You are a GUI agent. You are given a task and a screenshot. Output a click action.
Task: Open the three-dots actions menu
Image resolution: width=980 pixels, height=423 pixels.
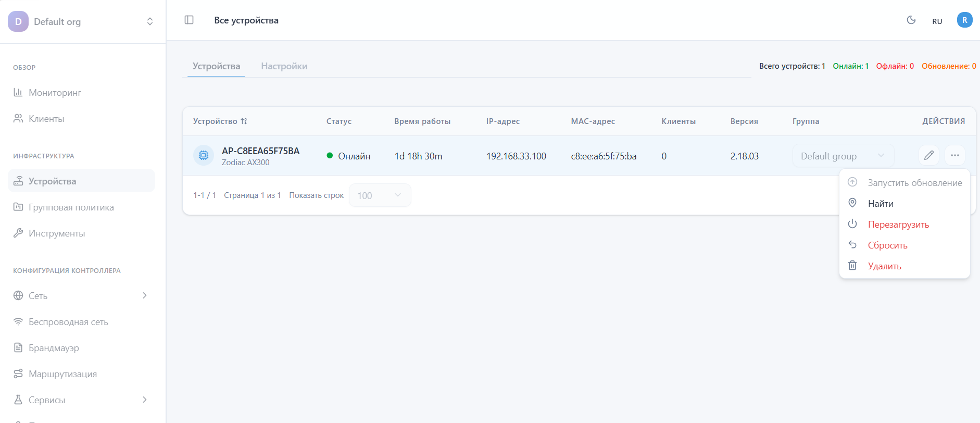[x=954, y=155]
